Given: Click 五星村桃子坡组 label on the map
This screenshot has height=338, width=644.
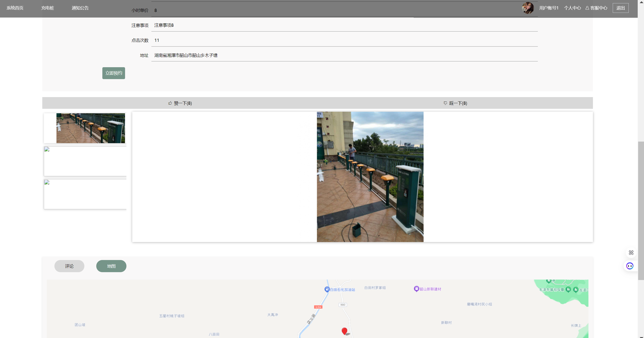Looking at the screenshot, I should click(x=172, y=316).
